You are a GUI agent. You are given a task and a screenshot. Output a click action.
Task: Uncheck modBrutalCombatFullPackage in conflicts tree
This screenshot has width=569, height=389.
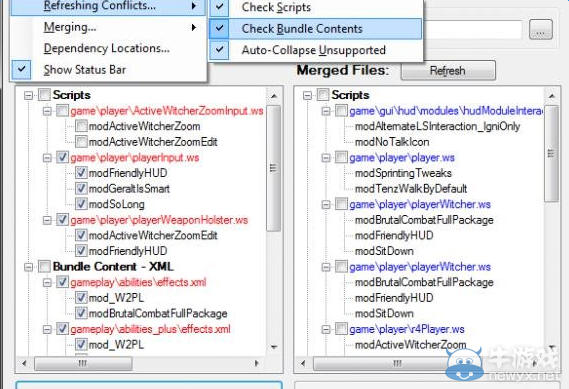click(81, 314)
